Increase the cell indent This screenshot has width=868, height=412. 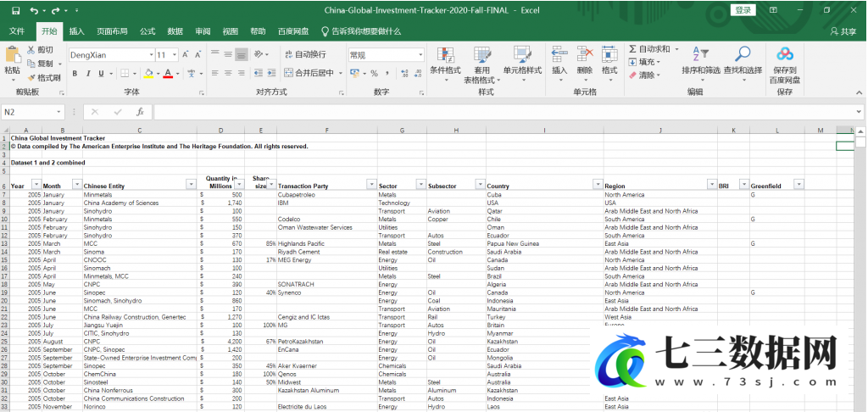click(x=271, y=73)
